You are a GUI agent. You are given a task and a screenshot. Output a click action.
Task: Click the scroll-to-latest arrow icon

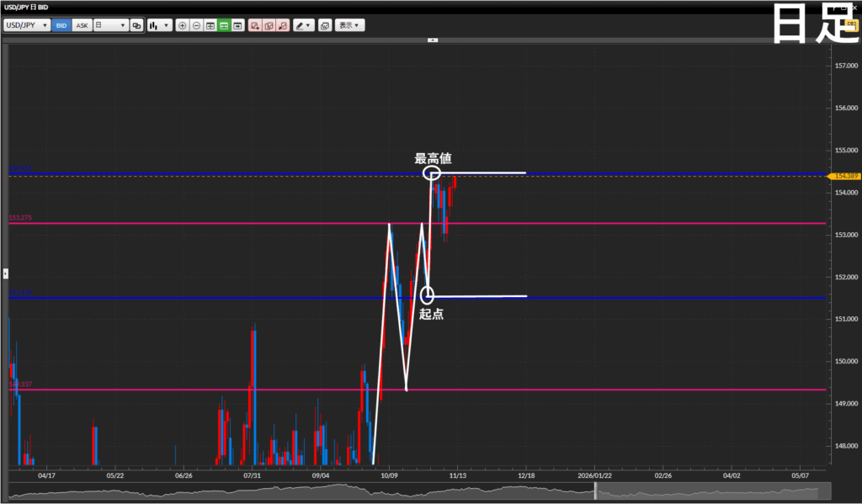click(237, 26)
